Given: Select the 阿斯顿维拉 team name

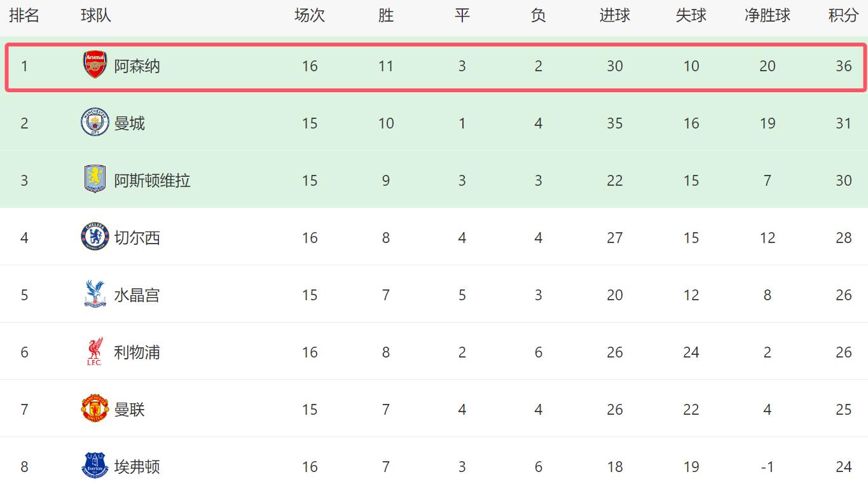Looking at the screenshot, I should tap(152, 181).
